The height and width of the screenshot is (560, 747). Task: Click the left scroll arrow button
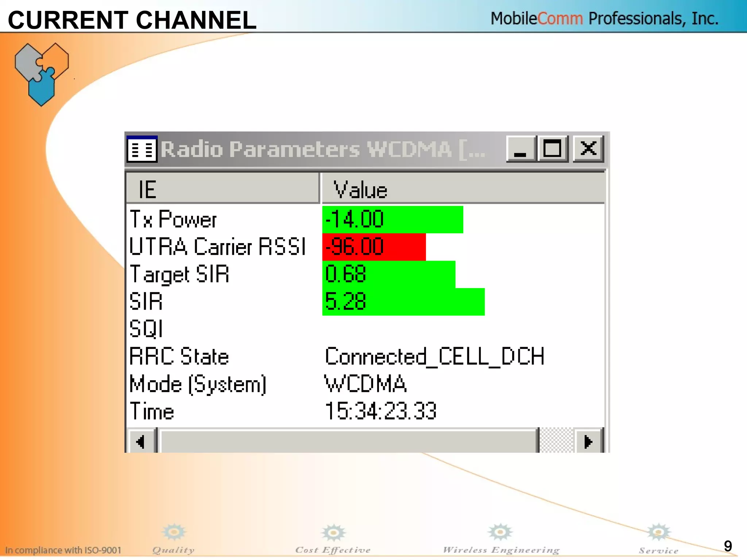tap(141, 442)
